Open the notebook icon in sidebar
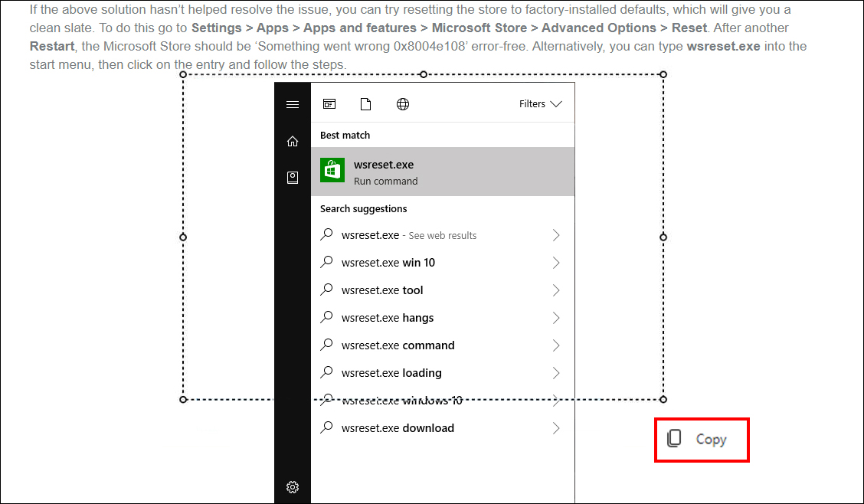This screenshot has height=504, width=864. [x=293, y=178]
